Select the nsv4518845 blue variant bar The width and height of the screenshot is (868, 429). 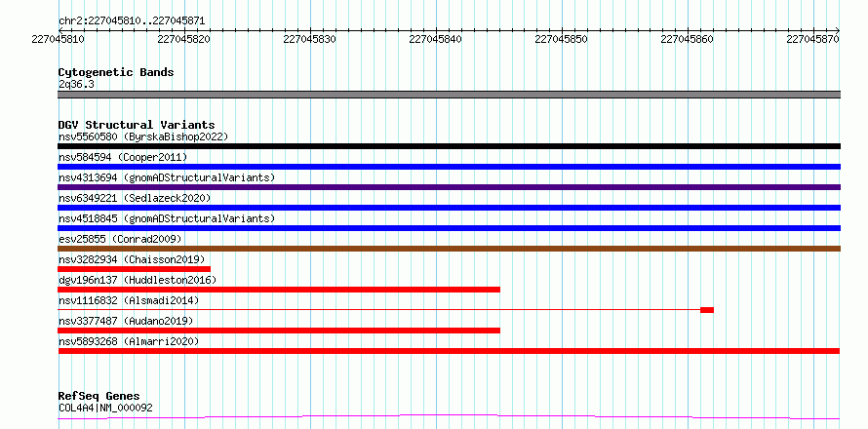[x=449, y=228]
